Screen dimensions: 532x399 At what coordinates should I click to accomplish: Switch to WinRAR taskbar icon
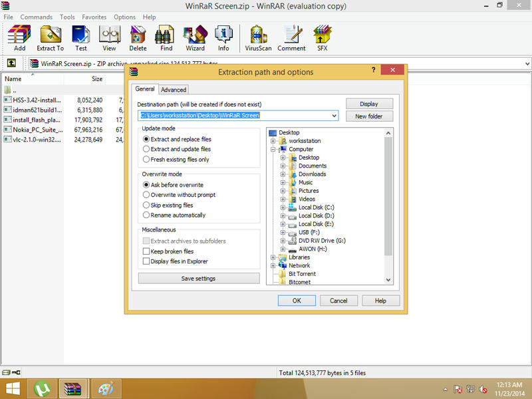(x=74, y=389)
